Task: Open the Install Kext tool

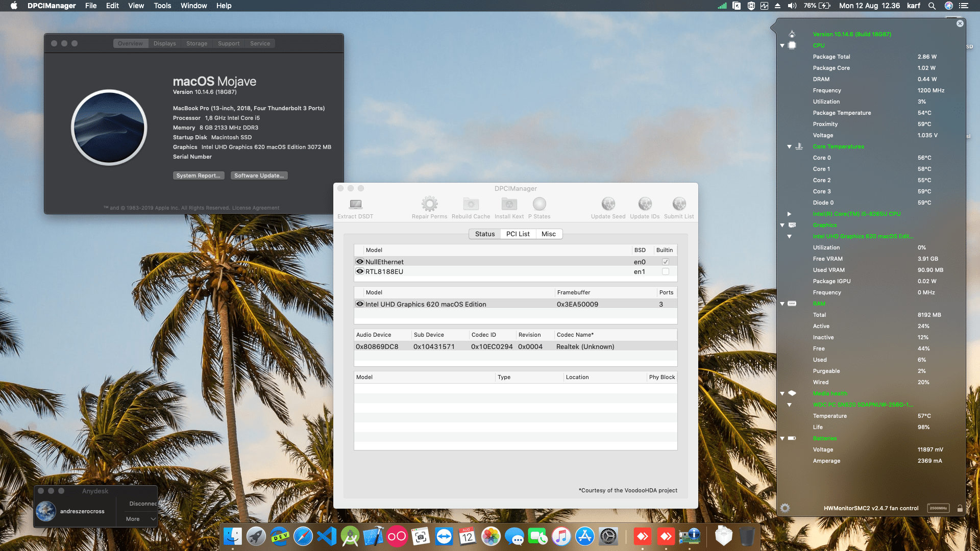Action: 509,208
